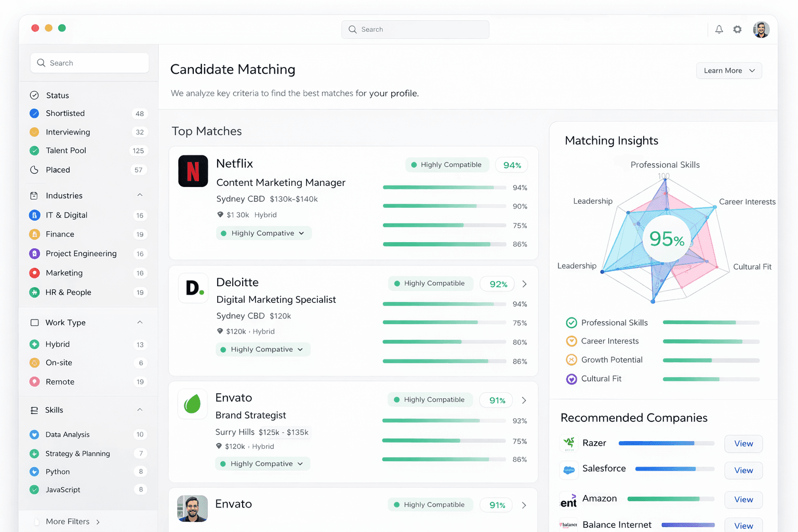Screen dimensions: 798x532
Task: Click the Envato leaf logo
Action: [x=192, y=404]
